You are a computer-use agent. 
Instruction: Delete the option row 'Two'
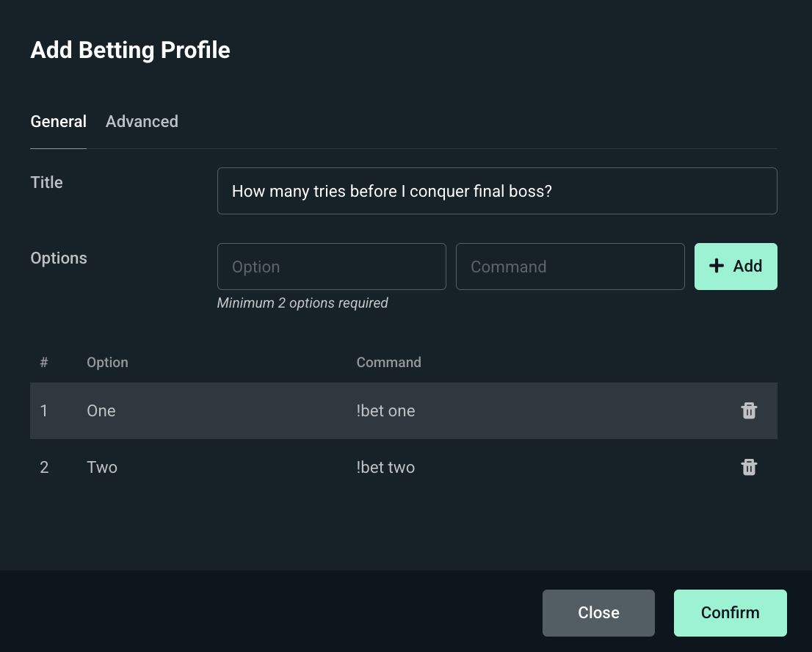coord(749,467)
